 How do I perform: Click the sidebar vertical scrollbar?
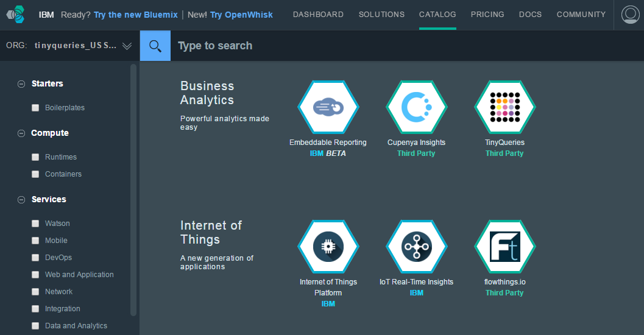133,190
